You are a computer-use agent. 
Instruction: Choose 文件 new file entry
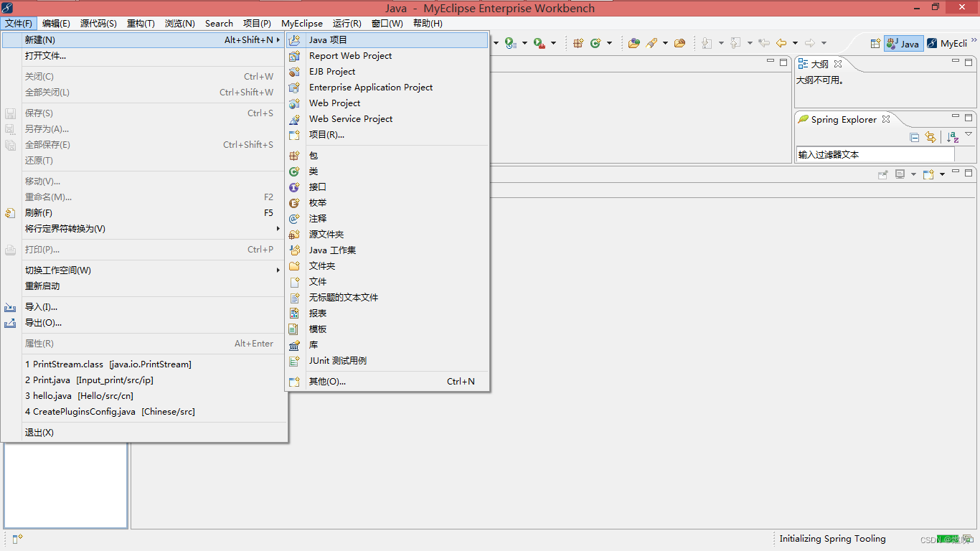click(387, 282)
